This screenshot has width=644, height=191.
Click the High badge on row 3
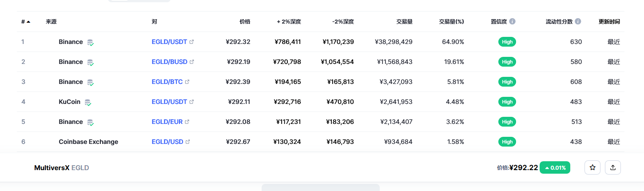507,82
